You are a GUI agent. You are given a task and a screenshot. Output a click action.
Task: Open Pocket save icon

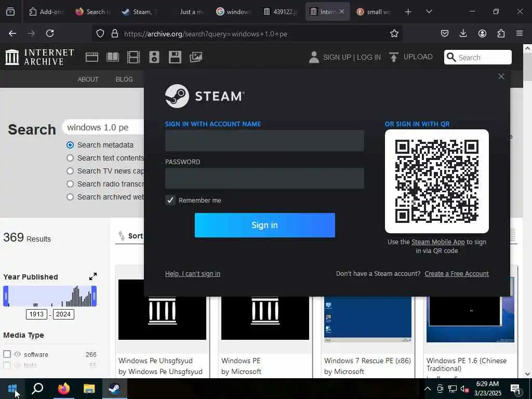point(445,33)
